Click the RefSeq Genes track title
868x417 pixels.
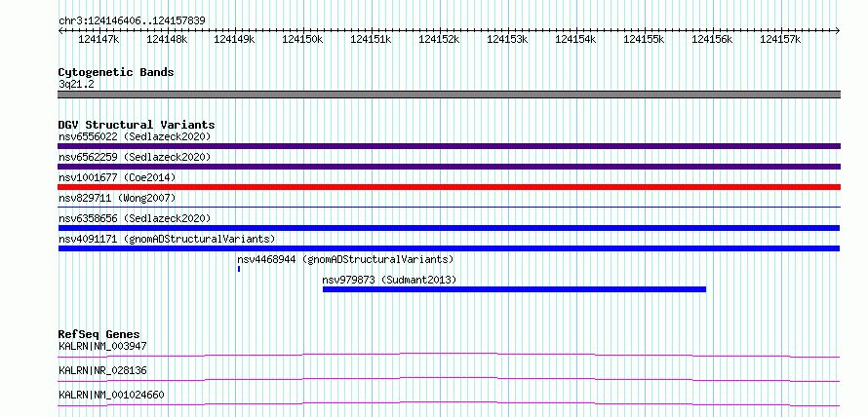coord(99,334)
